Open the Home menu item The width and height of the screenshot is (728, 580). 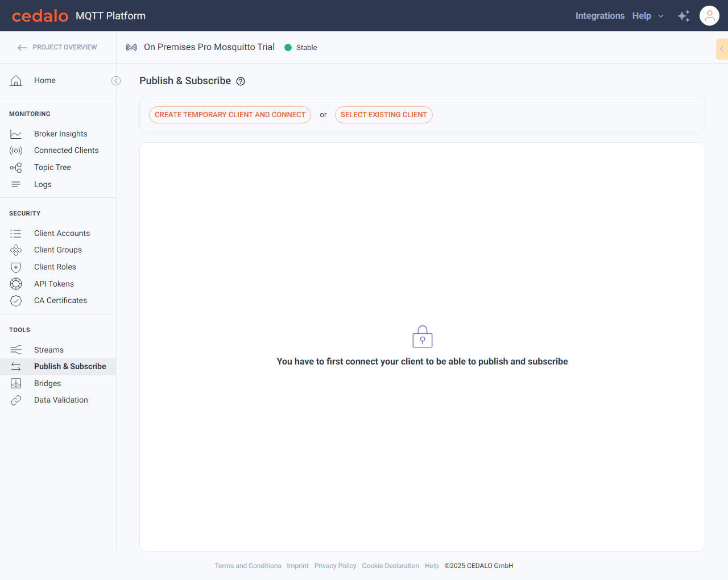[x=45, y=81]
